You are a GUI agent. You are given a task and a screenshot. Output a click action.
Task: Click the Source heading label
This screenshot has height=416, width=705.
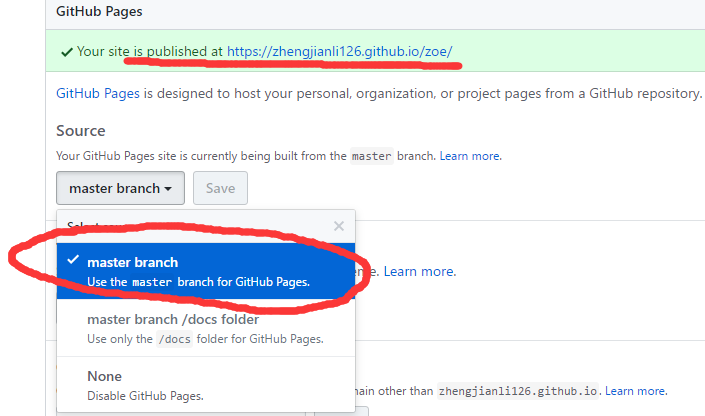click(81, 131)
